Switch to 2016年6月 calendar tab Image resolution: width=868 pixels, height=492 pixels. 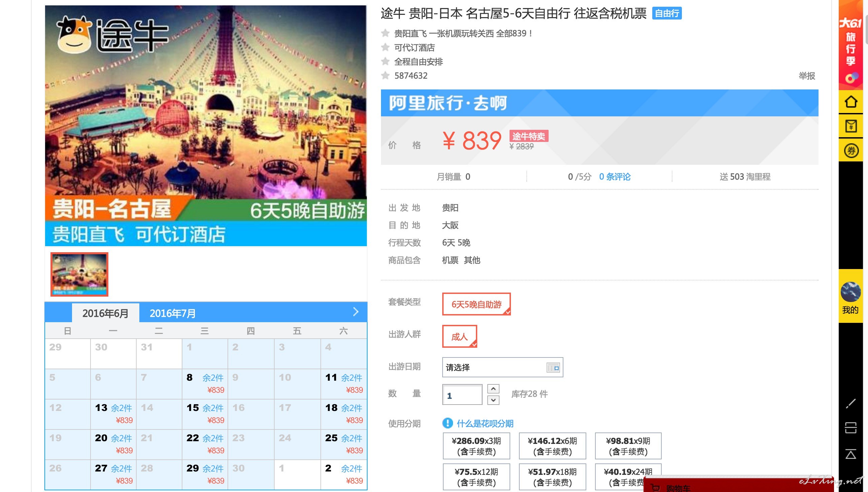pos(105,313)
